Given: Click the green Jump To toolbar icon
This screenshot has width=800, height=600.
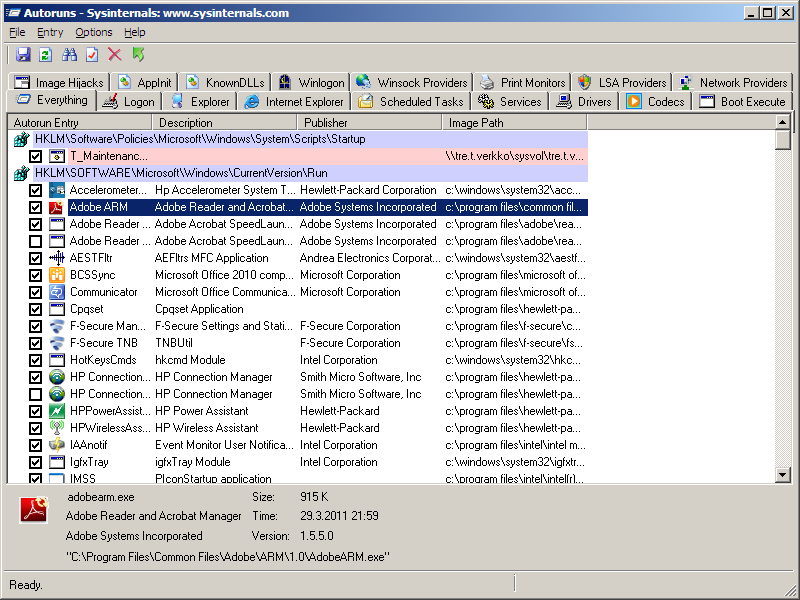Looking at the screenshot, I should coord(138,55).
